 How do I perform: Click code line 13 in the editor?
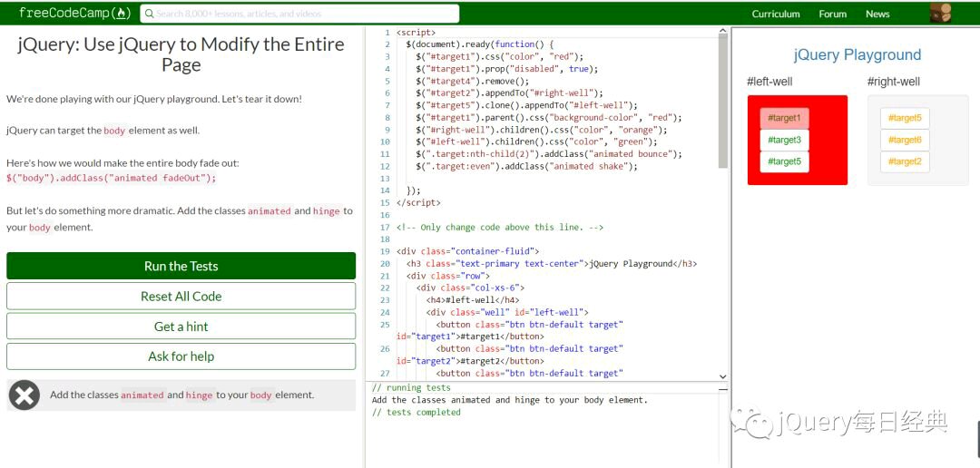[556, 179]
